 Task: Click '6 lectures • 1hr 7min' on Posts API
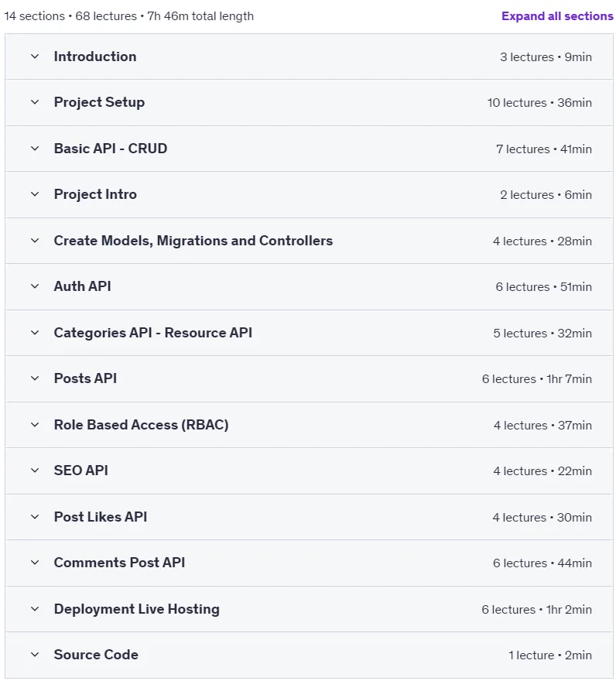(x=536, y=379)
